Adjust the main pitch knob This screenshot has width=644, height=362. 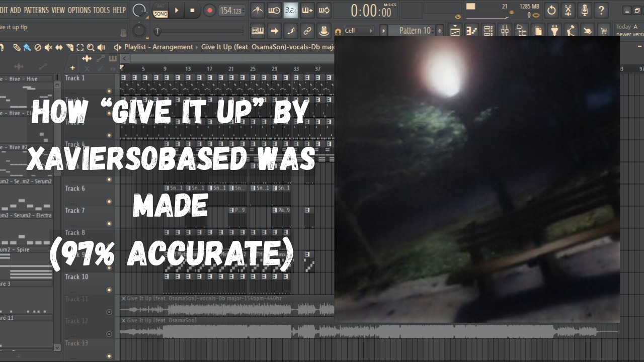click(139, 31)
